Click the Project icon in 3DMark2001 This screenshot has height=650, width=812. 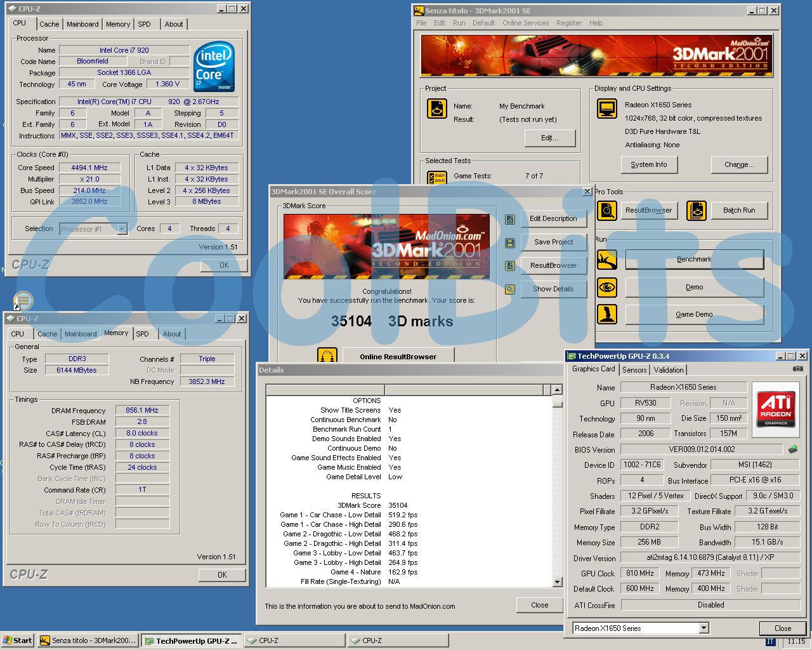point(436,109)
